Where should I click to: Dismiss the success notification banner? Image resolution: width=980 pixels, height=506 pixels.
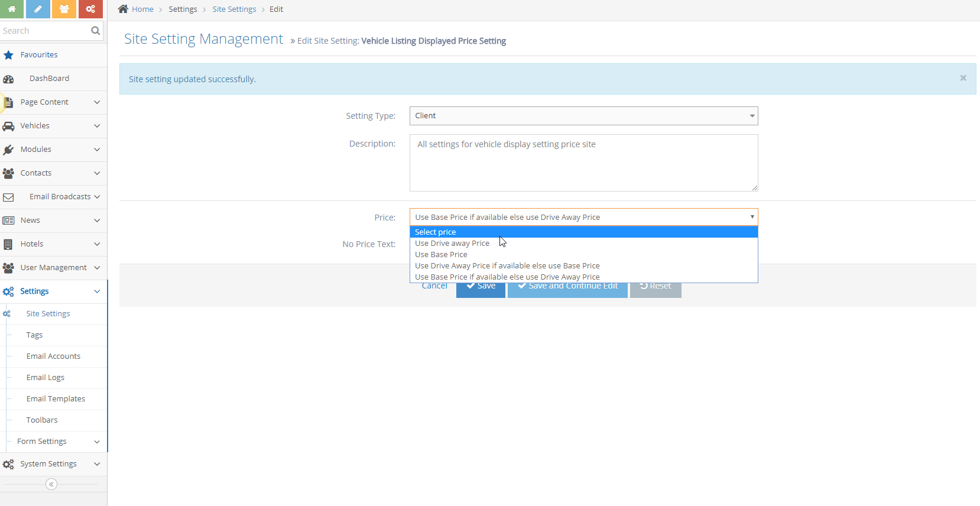(963, 78)
